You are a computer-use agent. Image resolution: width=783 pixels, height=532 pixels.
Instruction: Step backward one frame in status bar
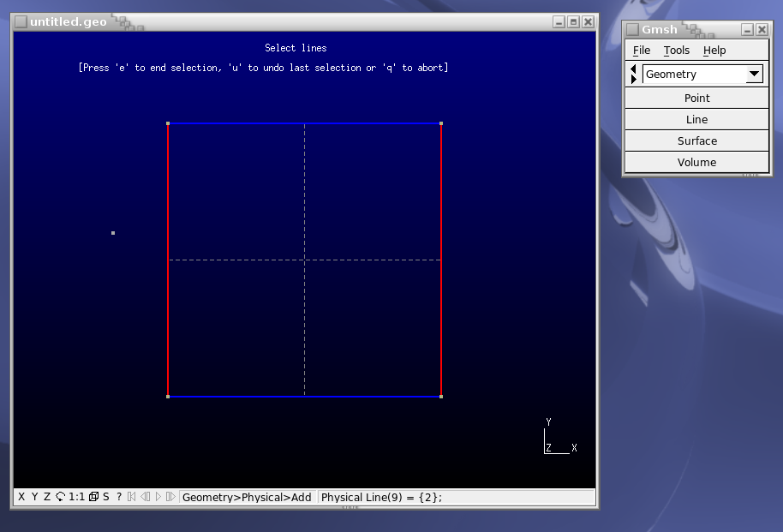pyautogui.click(x=145, y=497)
